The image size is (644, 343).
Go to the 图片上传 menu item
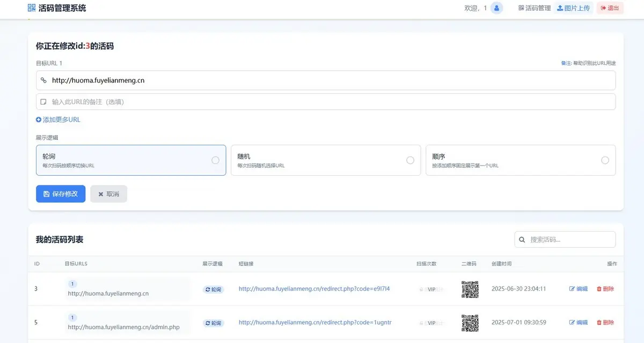(x=573, y=8)
